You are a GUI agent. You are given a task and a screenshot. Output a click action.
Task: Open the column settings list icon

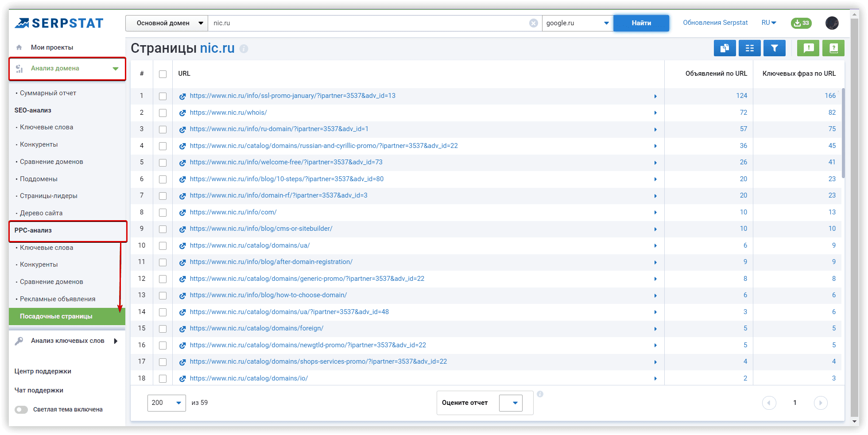750,48
